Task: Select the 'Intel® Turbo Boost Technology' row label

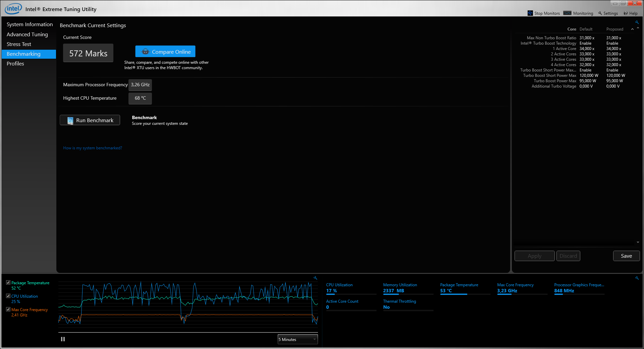Action: pyautogui.click(x=548, y=43)
